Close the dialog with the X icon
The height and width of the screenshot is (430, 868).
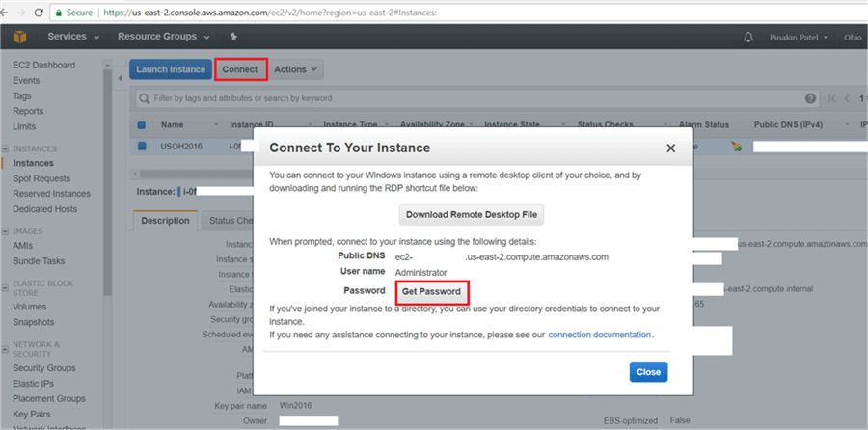click(671, 148)
